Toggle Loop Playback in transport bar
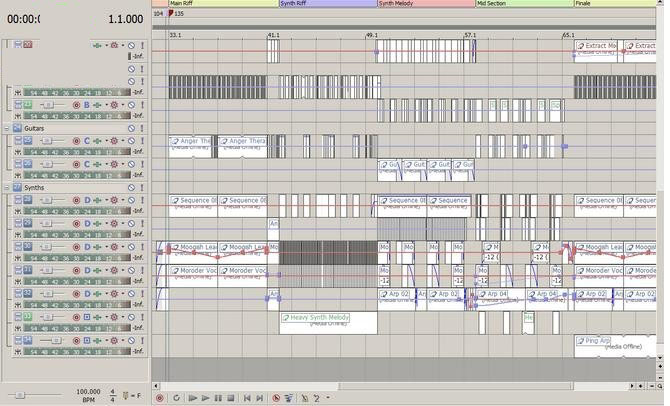Image resolution: width=670 pixels, height=406 pixels. pos(176,398)
